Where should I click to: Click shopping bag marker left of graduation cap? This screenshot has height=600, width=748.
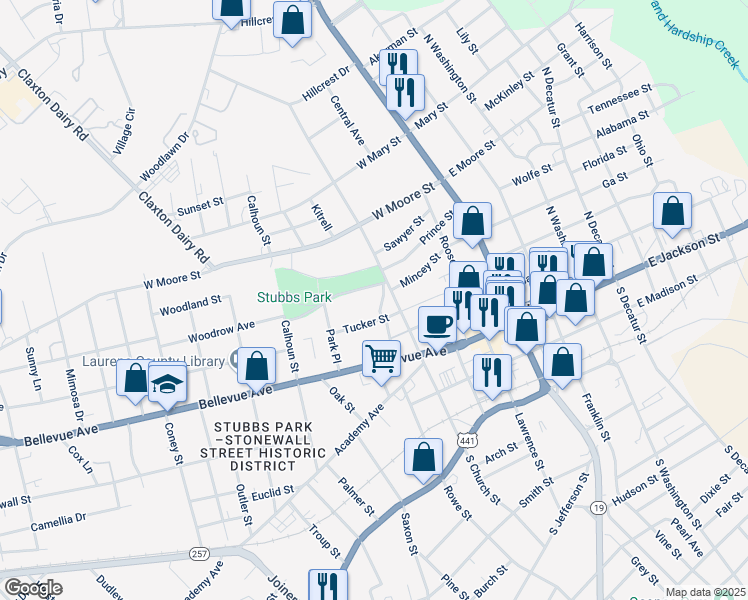tap(135, 379)
